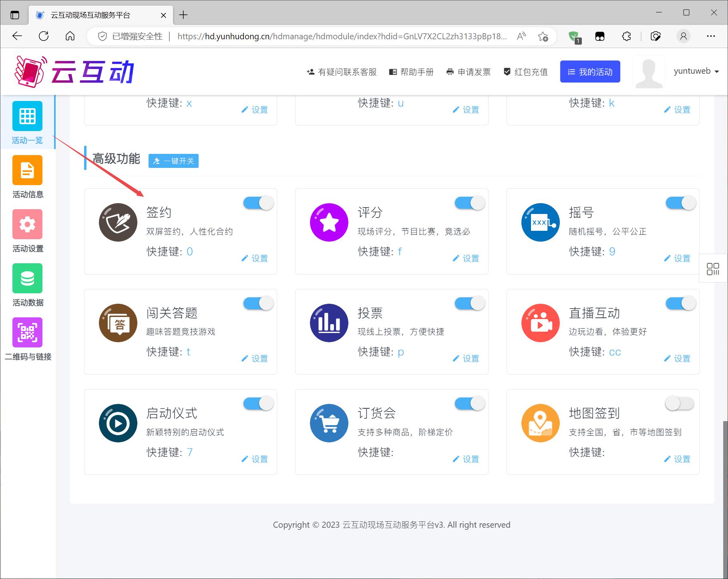Click the 摇号 lottery number icon
This screenshot has height=579, width=728.
(540, 222)
